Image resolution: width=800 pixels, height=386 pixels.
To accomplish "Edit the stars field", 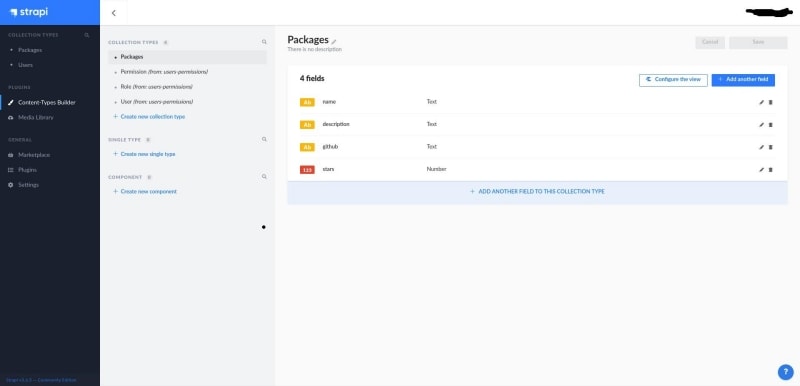I will 761,169.
